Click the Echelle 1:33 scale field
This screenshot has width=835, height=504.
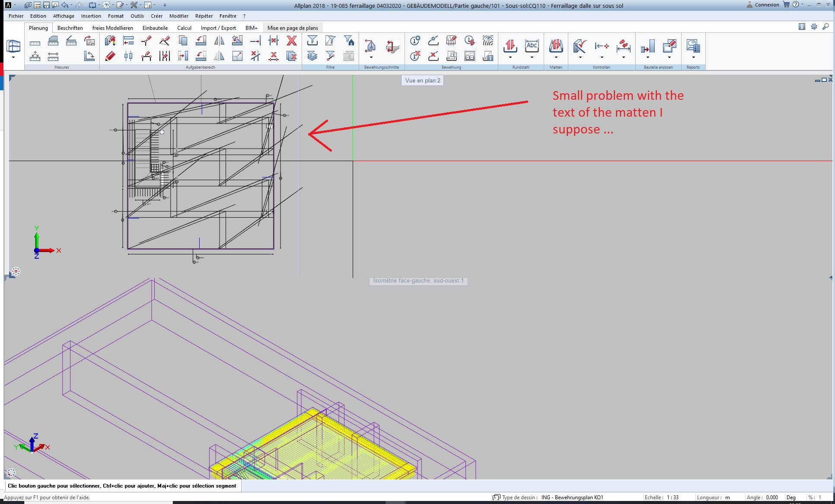[672, 498]
